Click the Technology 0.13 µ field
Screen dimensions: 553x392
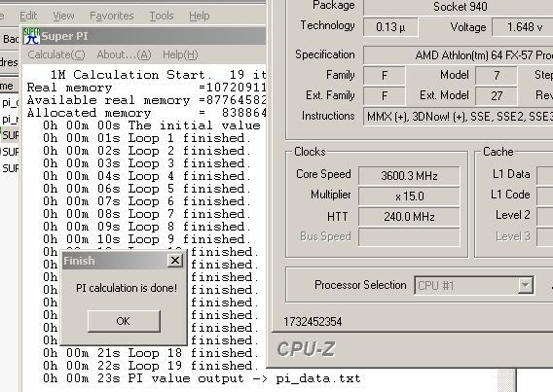coord(390,27)
